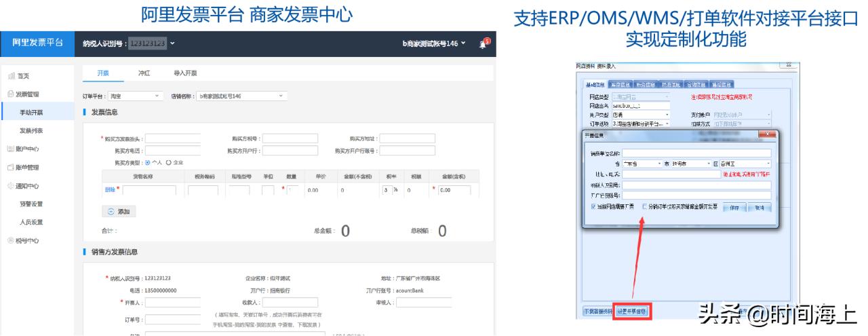Click 保存 in the 开票信息 dialog
The image size is (868, 336).
(734, 208)
